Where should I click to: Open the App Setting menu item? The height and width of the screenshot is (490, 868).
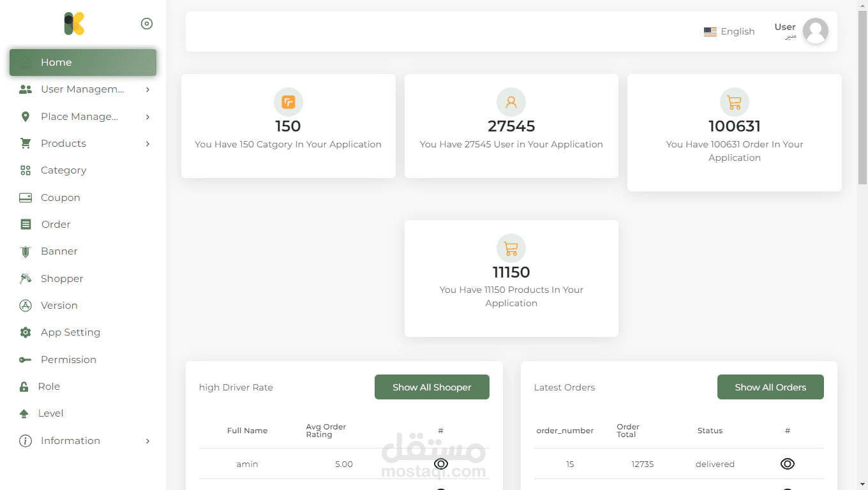83,332
